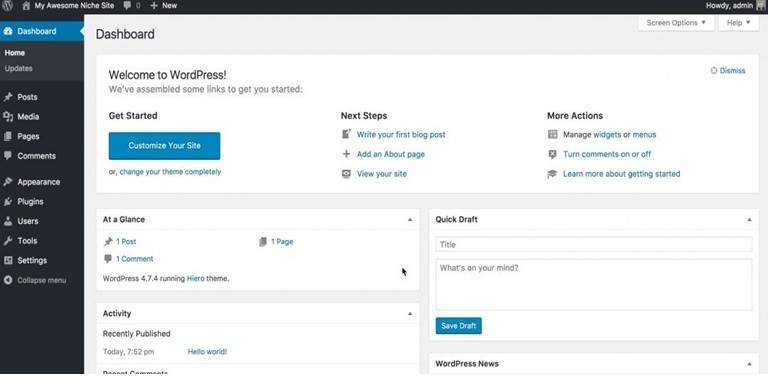Collapse the Quick Draft panel
The height and width of the screenshot is (384, 768).
[749, 219]
